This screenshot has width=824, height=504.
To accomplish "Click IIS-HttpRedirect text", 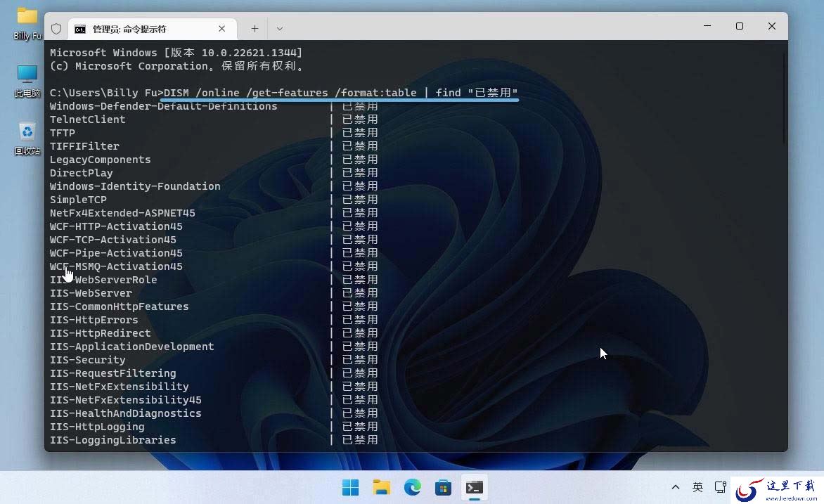I will coord(101,333).
